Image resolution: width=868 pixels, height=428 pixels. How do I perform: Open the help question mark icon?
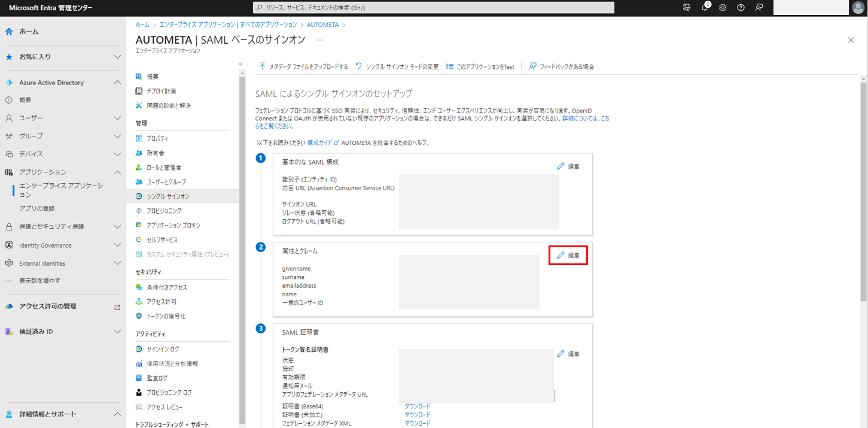(x=741, y=8)
